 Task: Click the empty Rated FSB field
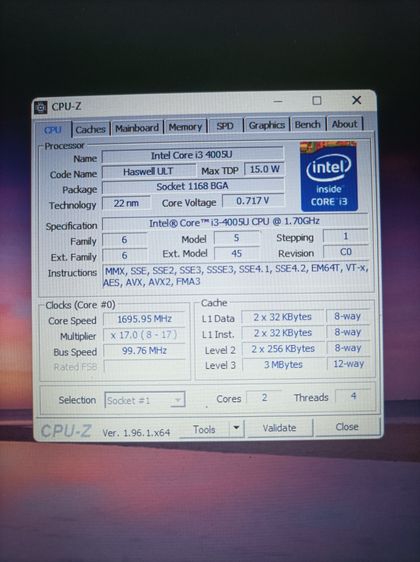coord(144,366)
